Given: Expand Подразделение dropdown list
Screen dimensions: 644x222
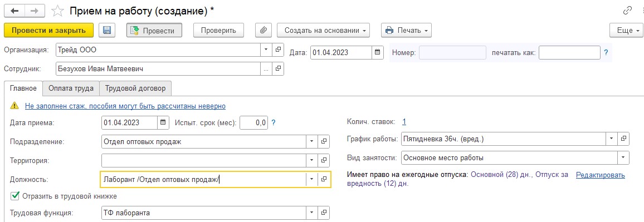Looking at the screenshot, I should coord(312,141).
